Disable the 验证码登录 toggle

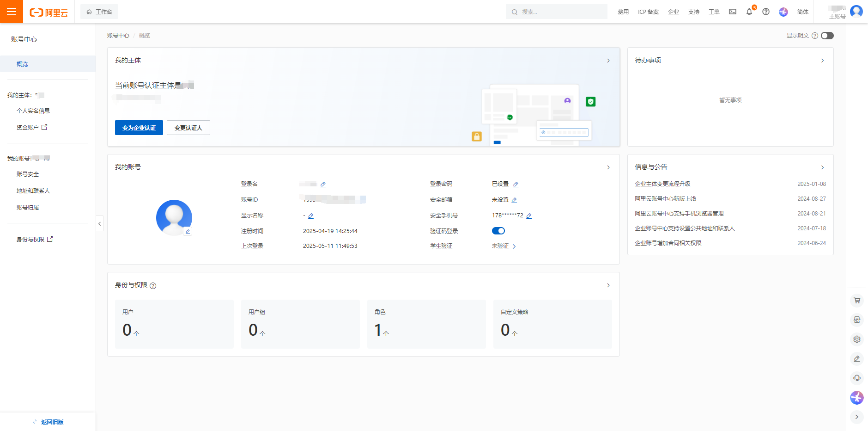[x=498, y=231]
